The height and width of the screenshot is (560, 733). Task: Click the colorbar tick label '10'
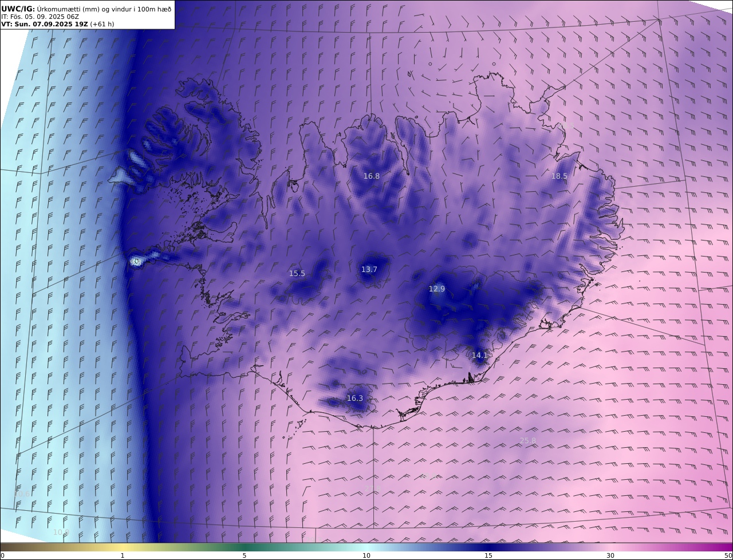pos(366,555)
